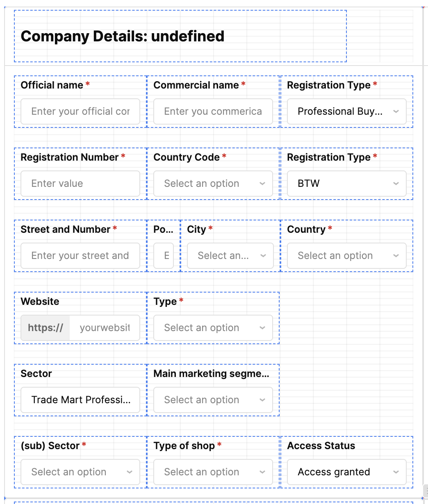
Task: Expand the Type of shop dropdown
Action: pyautogui.click(x=213, y=472)
